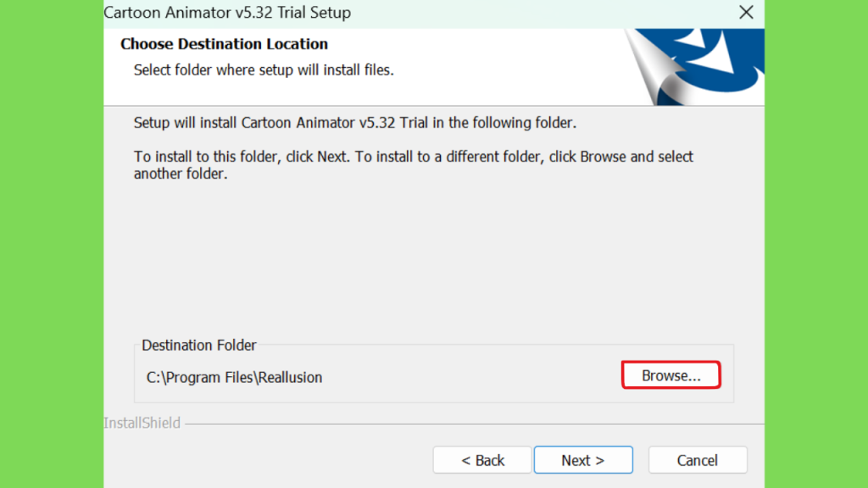Click the white header banner background

(498, 66)
